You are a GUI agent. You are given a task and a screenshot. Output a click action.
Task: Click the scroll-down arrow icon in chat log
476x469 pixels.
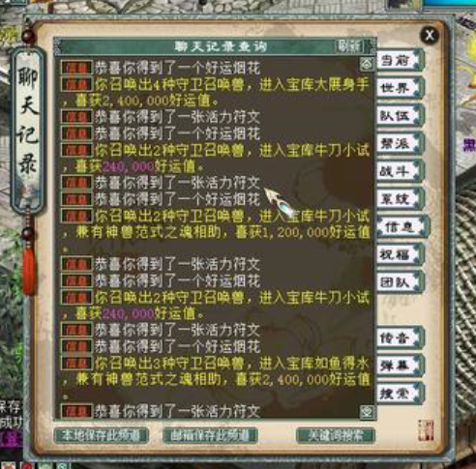[x=367, y=411]
